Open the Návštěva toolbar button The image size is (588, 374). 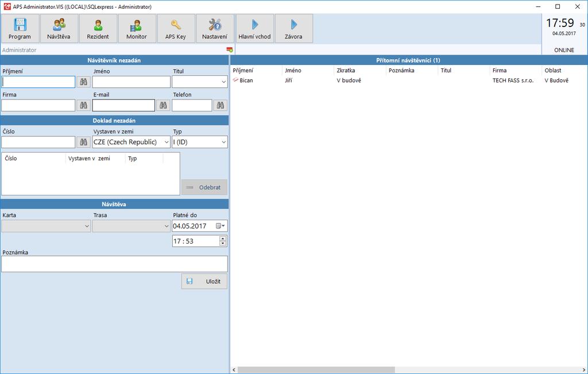click(x=59, y=29)
